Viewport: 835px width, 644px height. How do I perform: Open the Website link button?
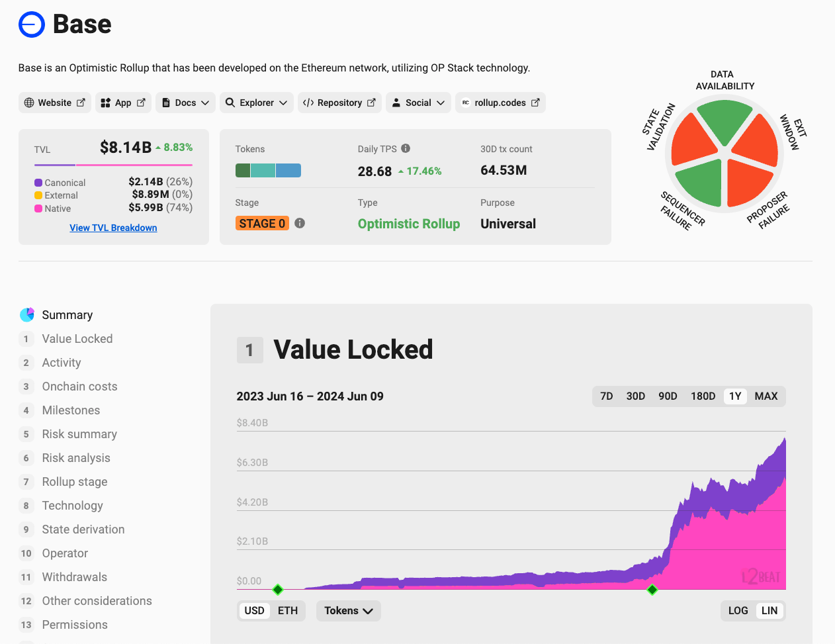(x=55, y=103)
